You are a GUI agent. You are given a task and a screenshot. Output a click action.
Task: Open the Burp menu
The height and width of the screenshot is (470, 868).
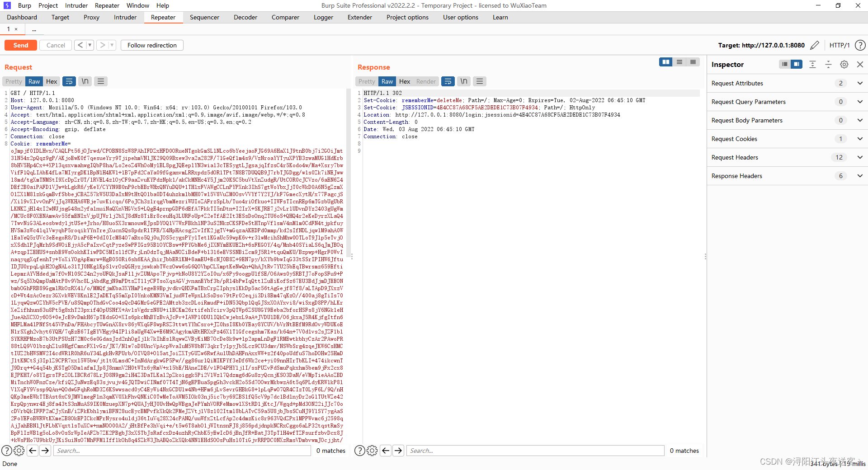pos(24,5)
